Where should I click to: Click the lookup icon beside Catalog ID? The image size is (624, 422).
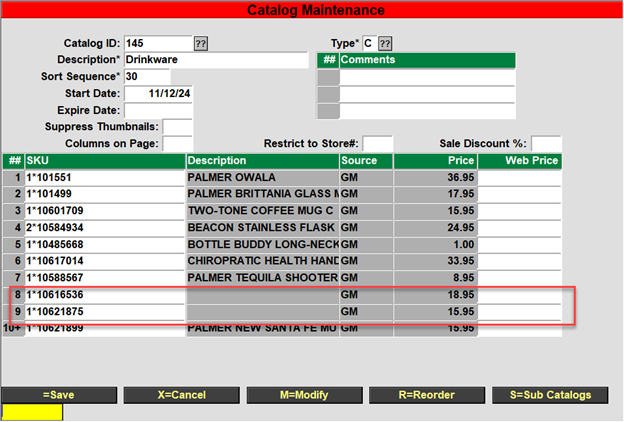200,44
